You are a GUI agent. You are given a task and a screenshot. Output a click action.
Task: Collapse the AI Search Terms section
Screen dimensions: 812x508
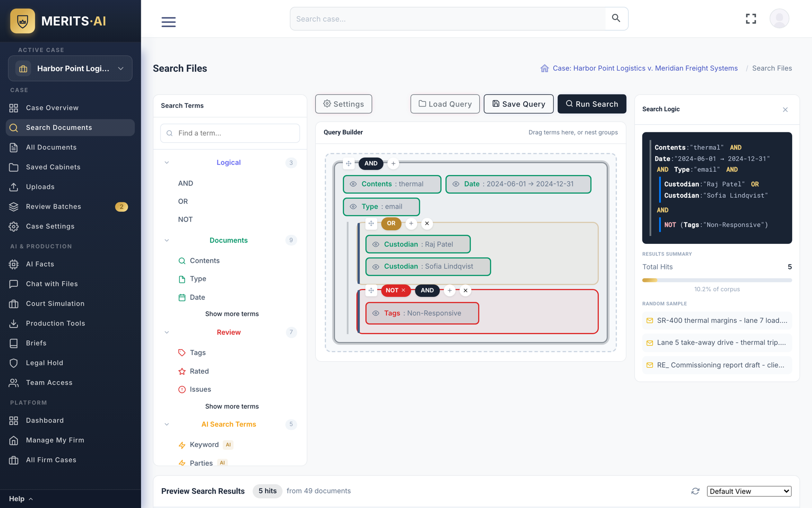coord(167,424)
